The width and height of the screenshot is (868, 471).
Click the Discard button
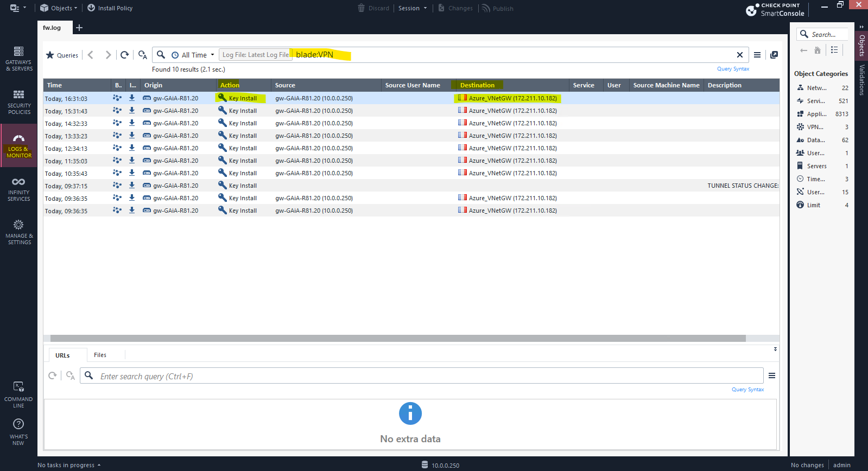coord(373,8)
